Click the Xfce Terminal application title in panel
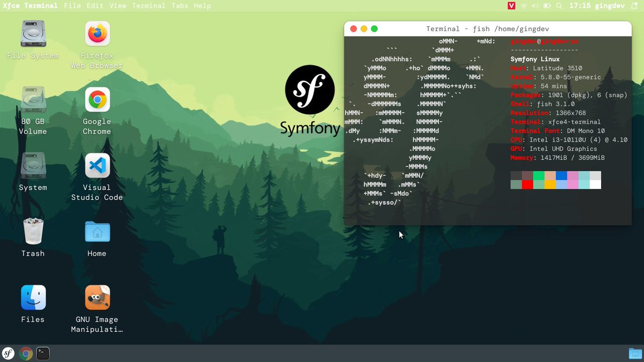The height and width of the screenshot is (362, 644). pyautogui.click(x=30, y=6)
